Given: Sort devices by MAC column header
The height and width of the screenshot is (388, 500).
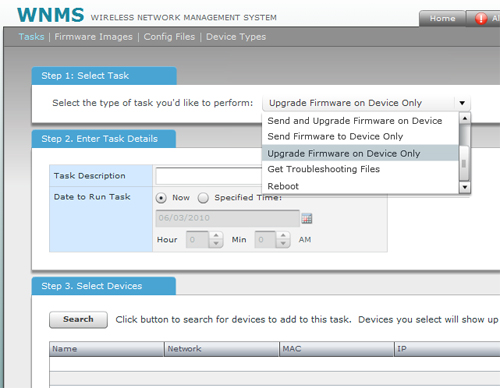Looking at the screenshot, I should click(336, 349).
